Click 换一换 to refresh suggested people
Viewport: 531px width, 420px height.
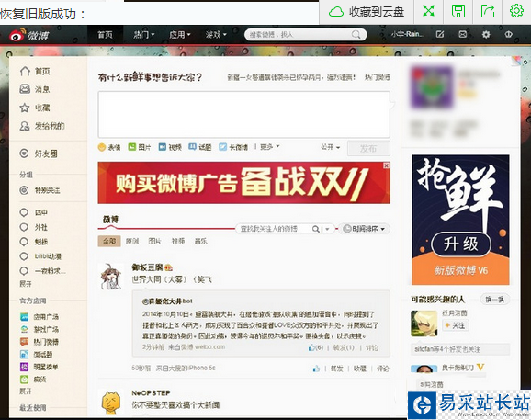(x=494, y=300)
